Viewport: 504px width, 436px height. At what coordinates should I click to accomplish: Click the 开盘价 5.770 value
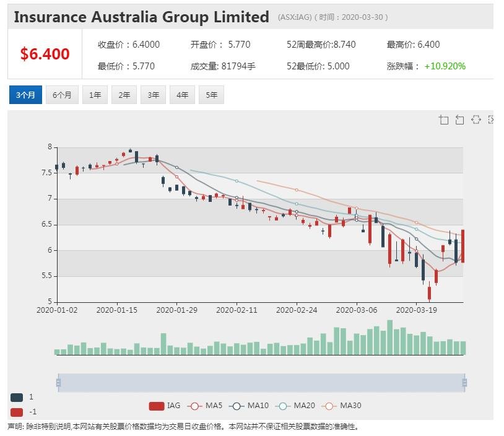[220, 45]
